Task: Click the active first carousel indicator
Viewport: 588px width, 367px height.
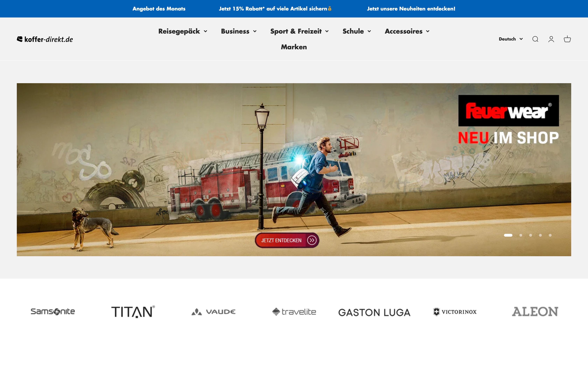Action: click(x=508, y=235)
